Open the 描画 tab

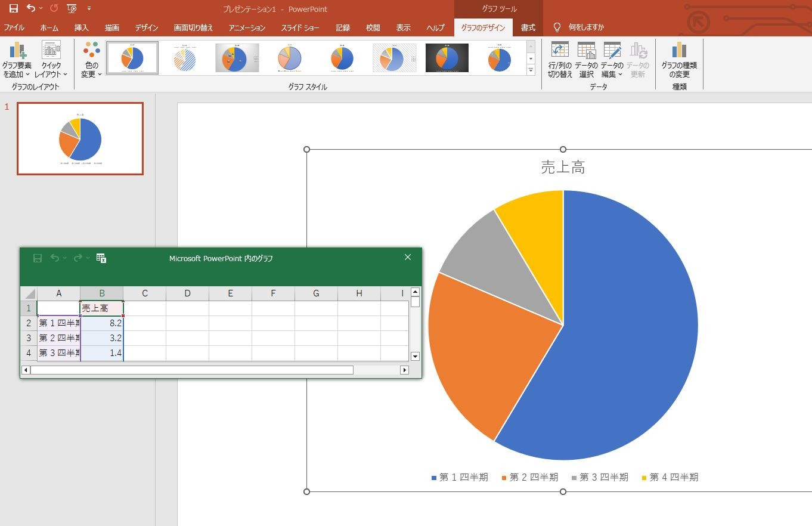coord(112,27)
